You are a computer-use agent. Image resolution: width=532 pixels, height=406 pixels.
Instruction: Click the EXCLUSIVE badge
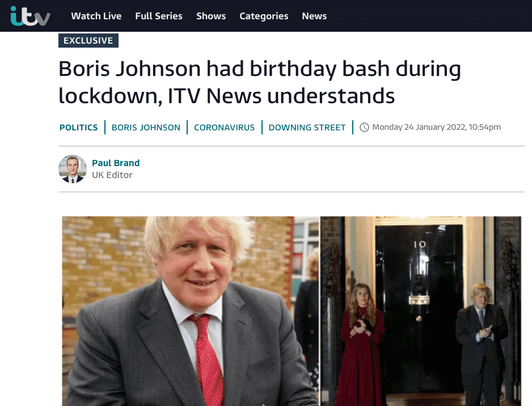(88, 40)
